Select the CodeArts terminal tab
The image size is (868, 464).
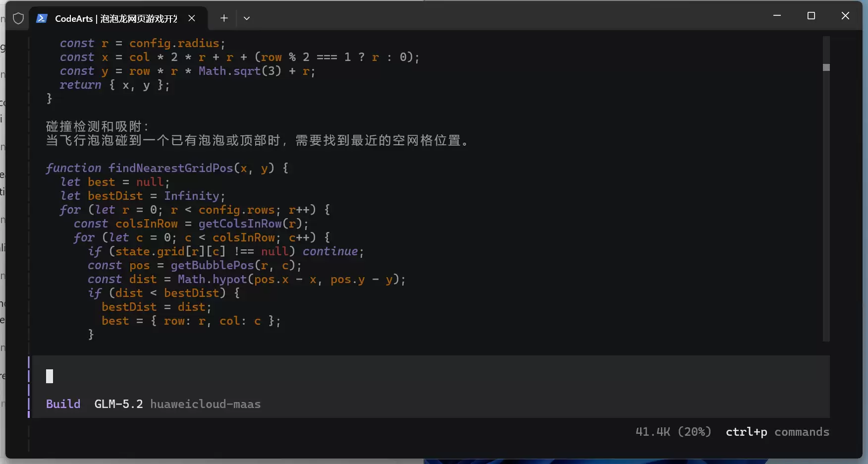118,18
